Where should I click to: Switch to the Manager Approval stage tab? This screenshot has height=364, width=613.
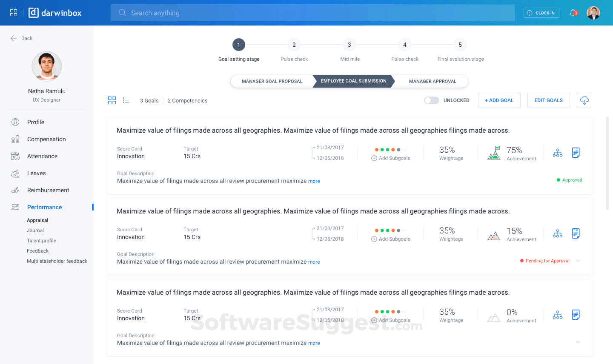433,81
